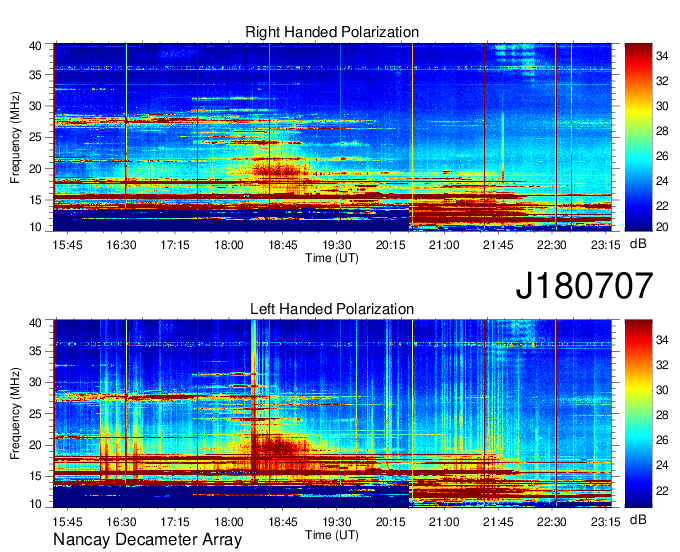Click the 'Right Handed Polarization' plot title
Viewport: 680px width, 552px height.
(x=332, y=32)
